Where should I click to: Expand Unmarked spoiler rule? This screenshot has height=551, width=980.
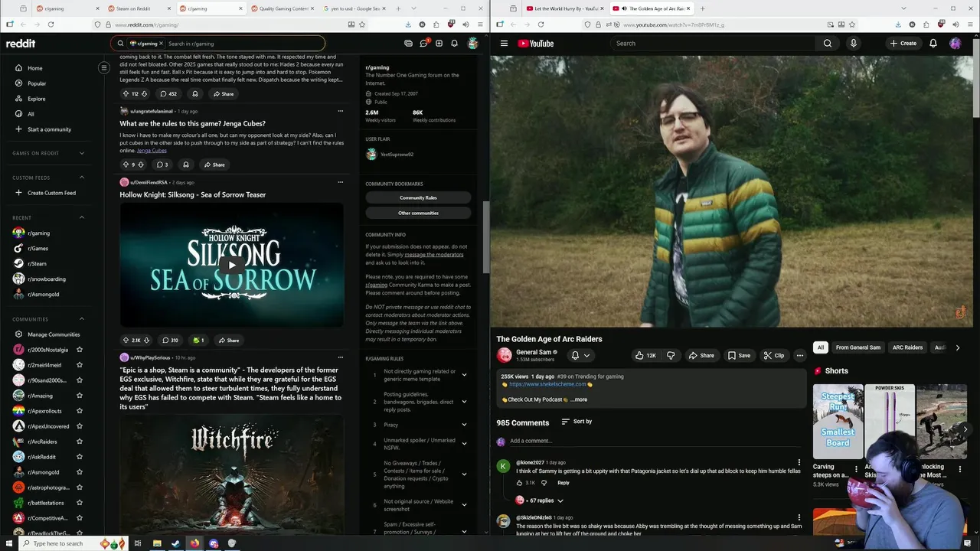[x=464, y=444]
